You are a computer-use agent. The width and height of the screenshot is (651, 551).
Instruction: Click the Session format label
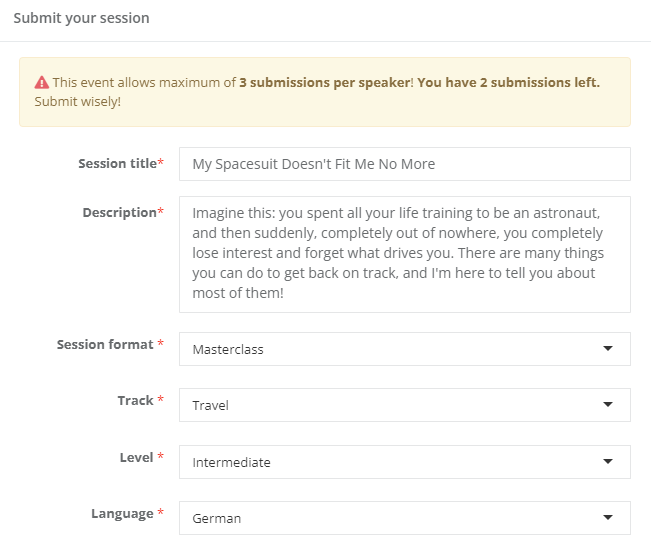106,345
